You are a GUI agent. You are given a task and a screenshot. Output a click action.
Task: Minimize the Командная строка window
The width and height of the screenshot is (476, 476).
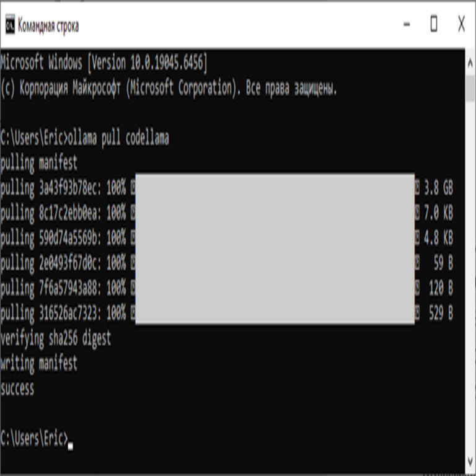(x=407, y=25)
